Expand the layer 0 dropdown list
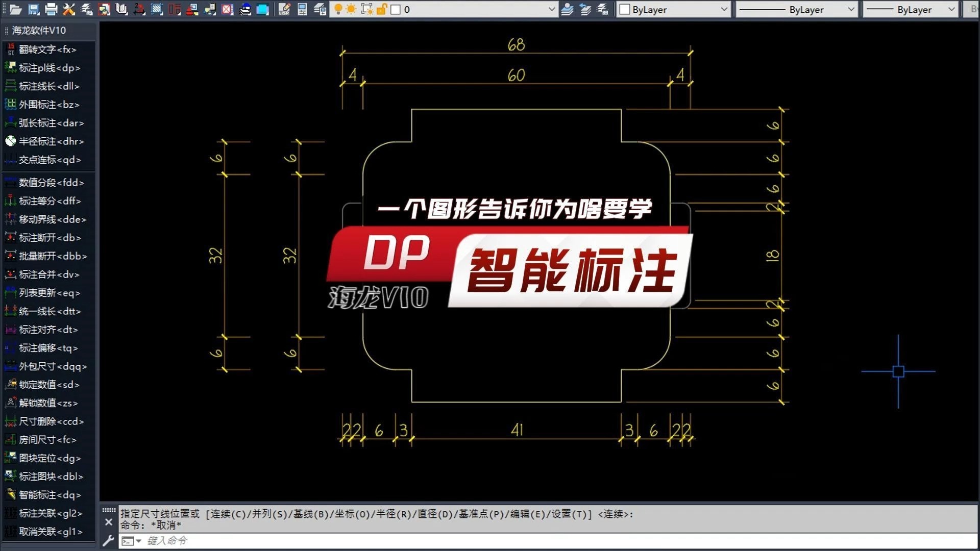Screen dimensions: 980x551 tap(551, 9)
